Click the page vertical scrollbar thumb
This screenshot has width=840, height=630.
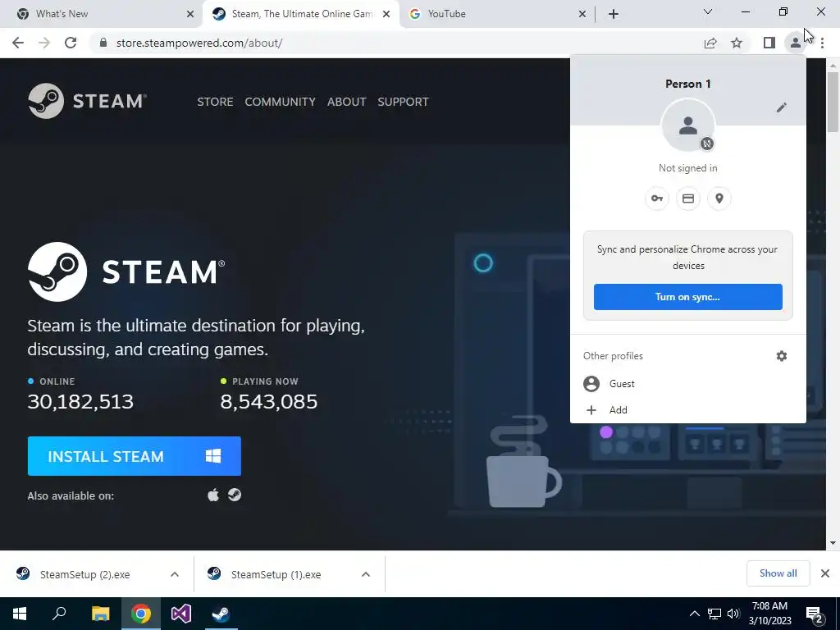[x=833, y=101]
